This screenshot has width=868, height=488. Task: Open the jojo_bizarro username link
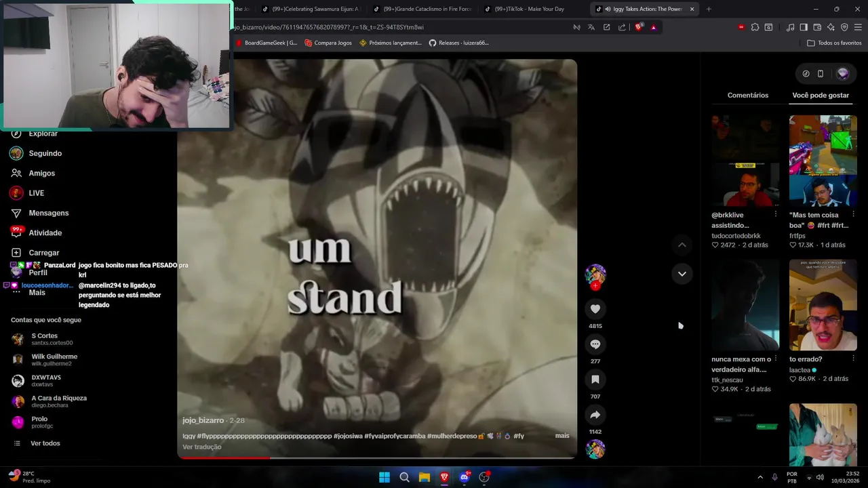[203, 421]
